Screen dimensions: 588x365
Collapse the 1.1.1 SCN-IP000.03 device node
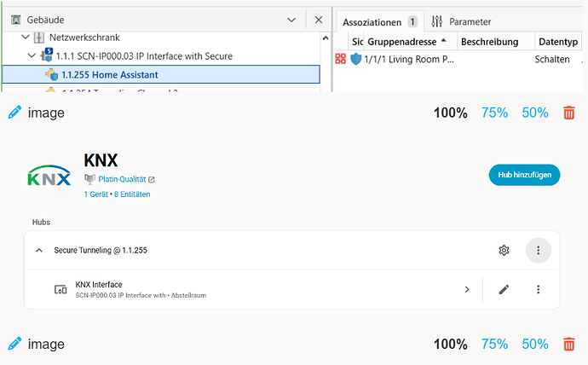[x=32, y=56]
